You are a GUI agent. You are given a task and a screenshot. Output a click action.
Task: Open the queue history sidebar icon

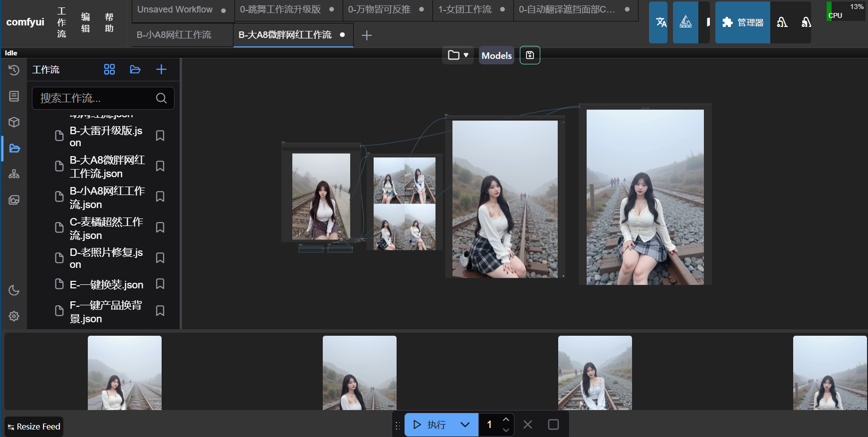pyautogui.click(x=14, y=70)
